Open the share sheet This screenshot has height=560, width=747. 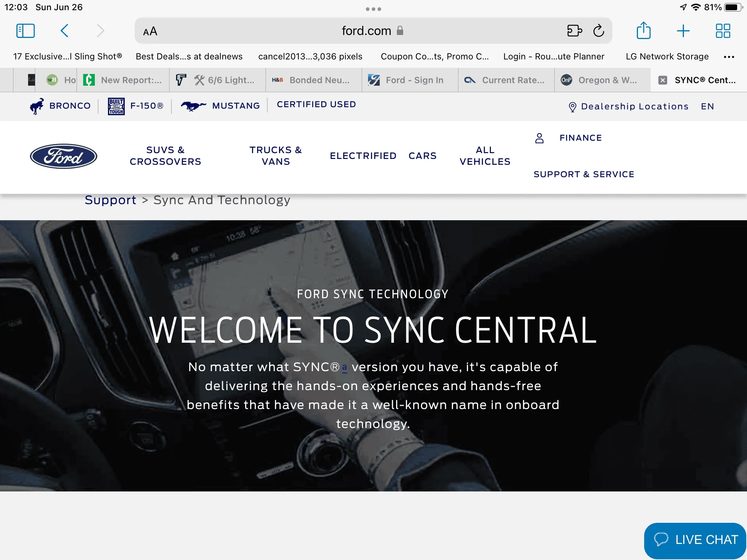tap(643, 30)
